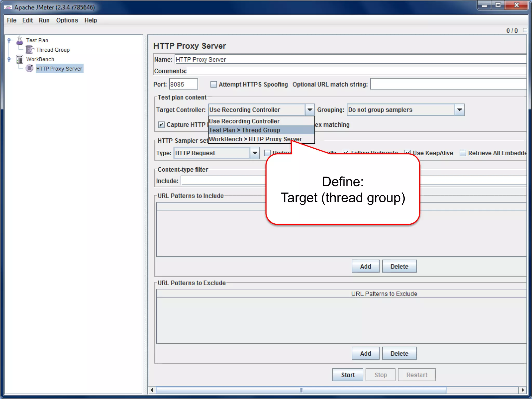Click the Name input field
The height and width of the screenshot is (399, 532).
pyautogui.click(x=350, y=59)
